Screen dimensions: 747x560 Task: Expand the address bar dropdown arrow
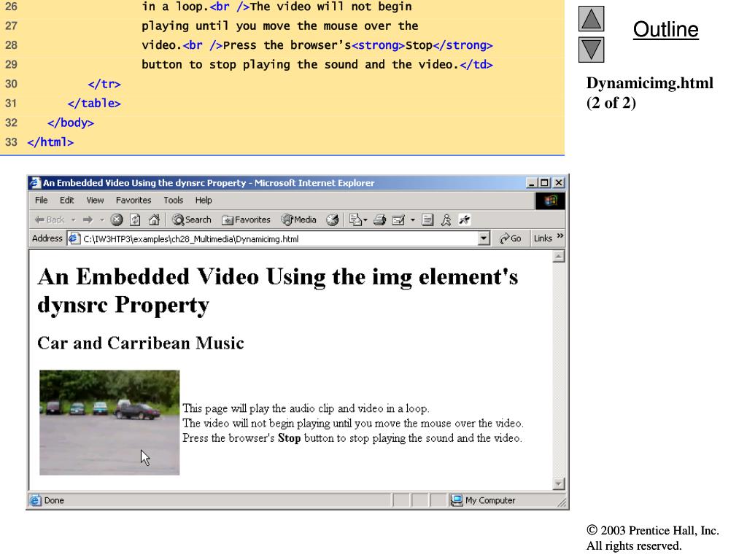484,238
